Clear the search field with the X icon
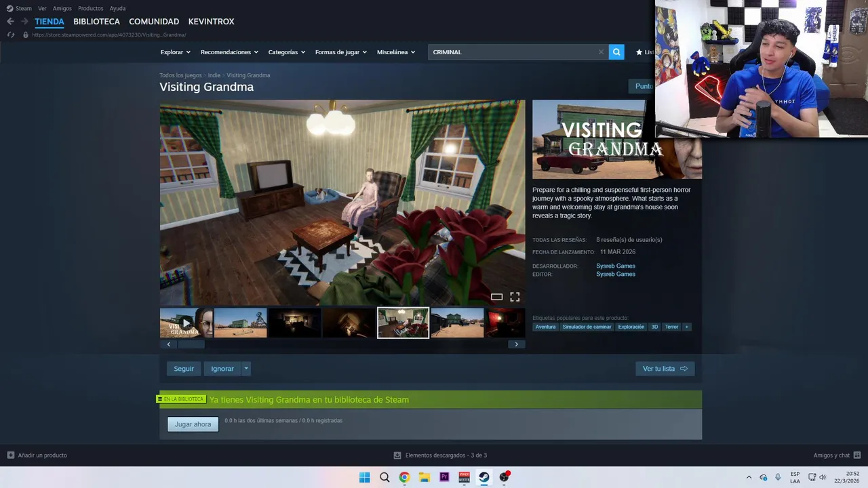Viewport: 868px width, 488px height. click(x=601, y=52)
